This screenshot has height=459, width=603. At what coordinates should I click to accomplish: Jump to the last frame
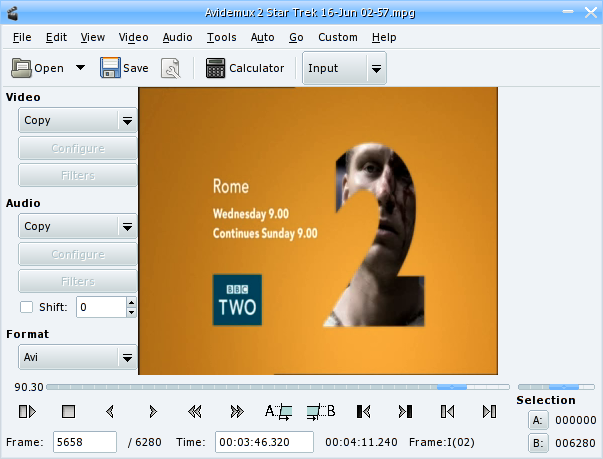tap(489, 412)
